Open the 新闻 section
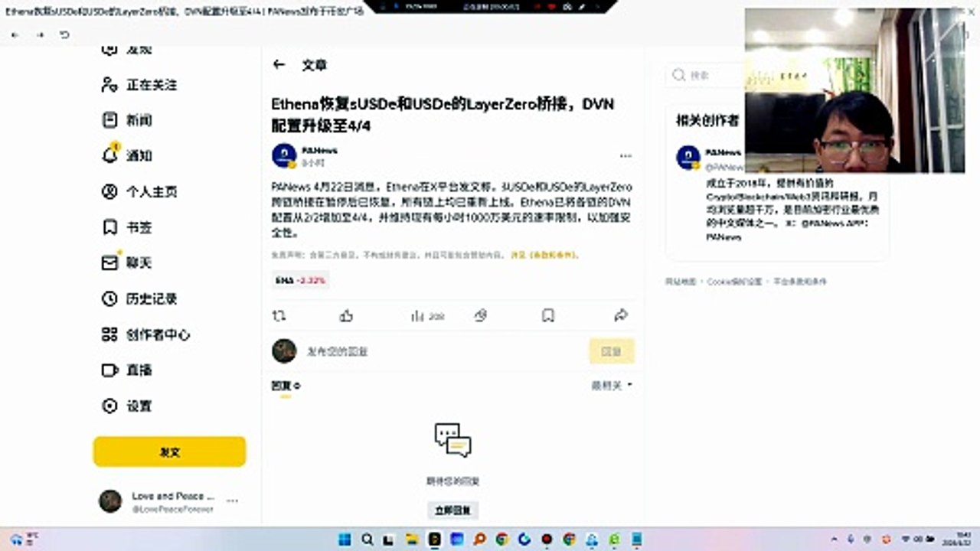Screen dimensions: 980x551 coord(128,120)
